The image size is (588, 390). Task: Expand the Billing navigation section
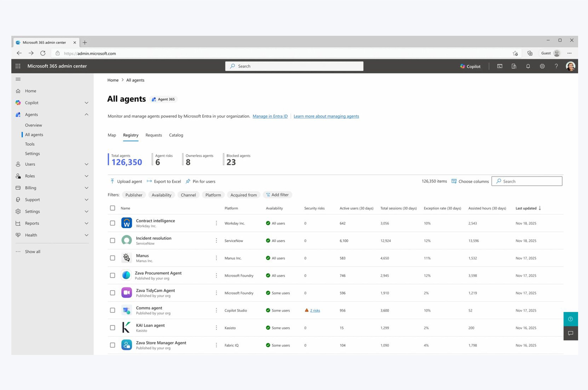point(86,188)
